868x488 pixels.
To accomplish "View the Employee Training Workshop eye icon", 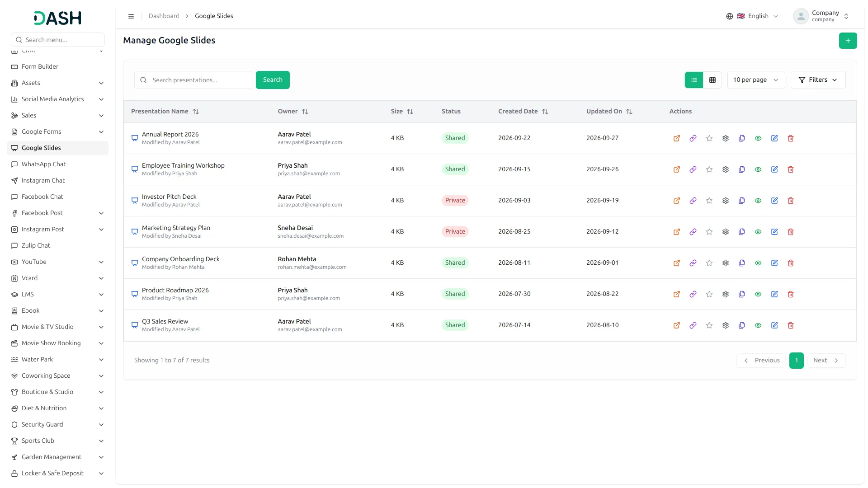I will [758, 169].
